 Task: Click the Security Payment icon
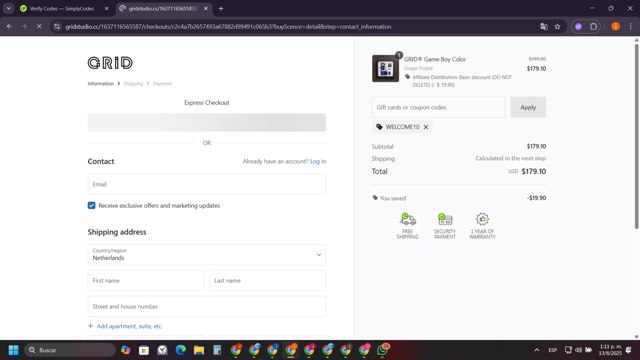click(x=444, y=219)
